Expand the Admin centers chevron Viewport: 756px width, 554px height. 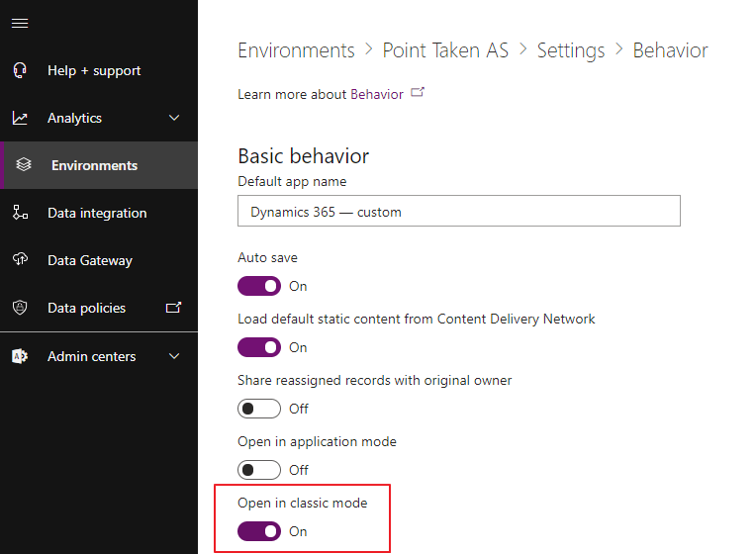pos(174,356)
